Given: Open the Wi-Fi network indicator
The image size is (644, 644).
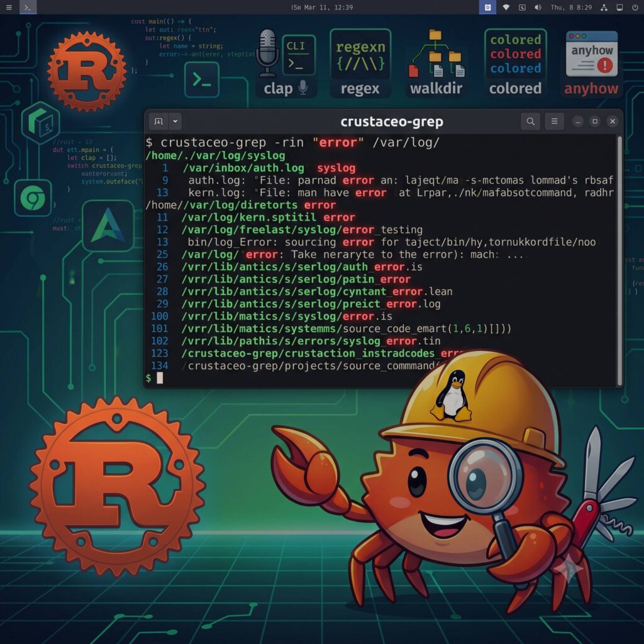Looking at the screenshot, I should [506, 8].
